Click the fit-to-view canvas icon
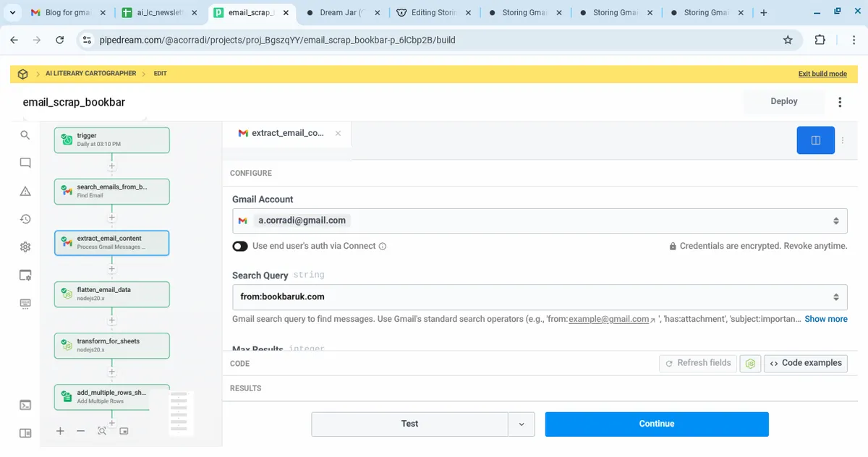 coord(102,431)
